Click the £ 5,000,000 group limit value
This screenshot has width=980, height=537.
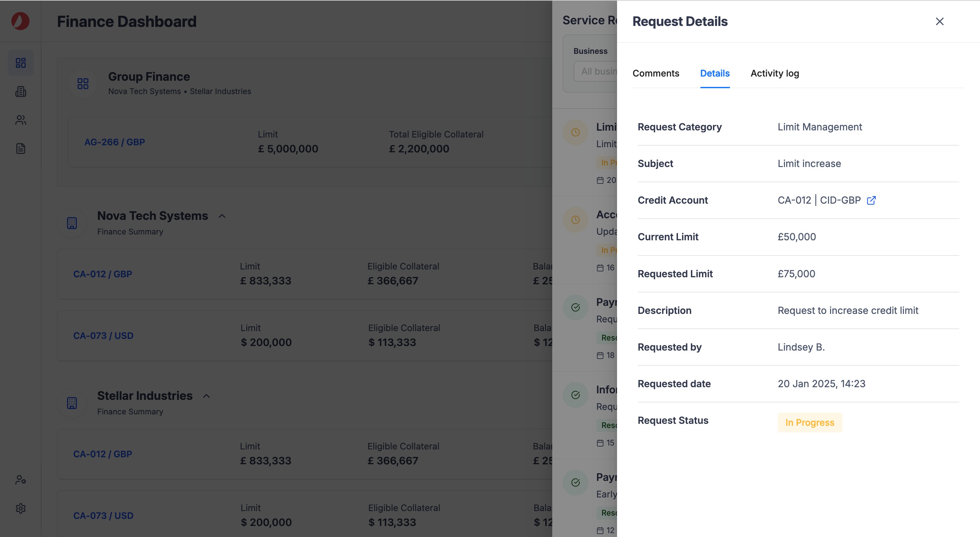(x=288, y=149)
